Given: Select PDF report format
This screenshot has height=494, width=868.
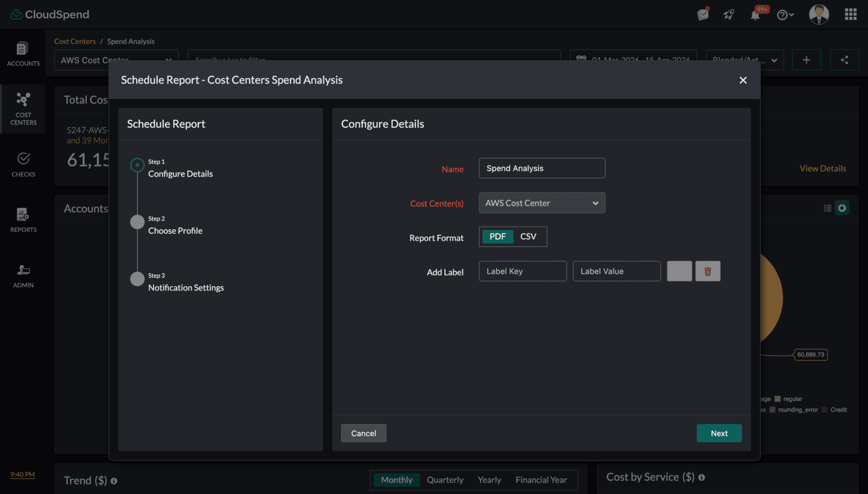Looking at the screenshot, I should coord(497,237).
